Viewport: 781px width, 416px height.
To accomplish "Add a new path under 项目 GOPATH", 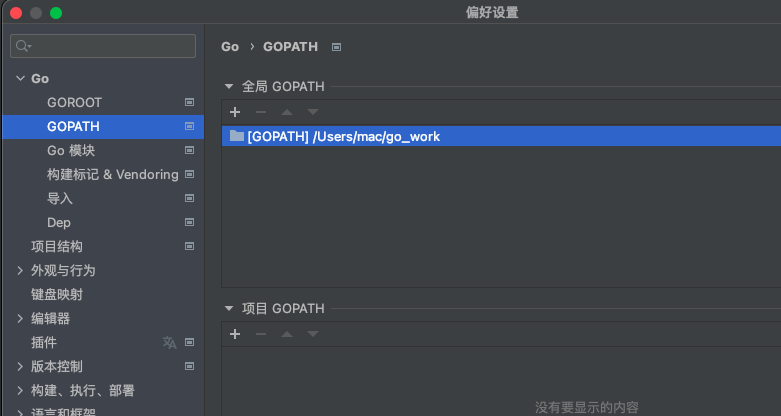I will click(x=235, y=334).
